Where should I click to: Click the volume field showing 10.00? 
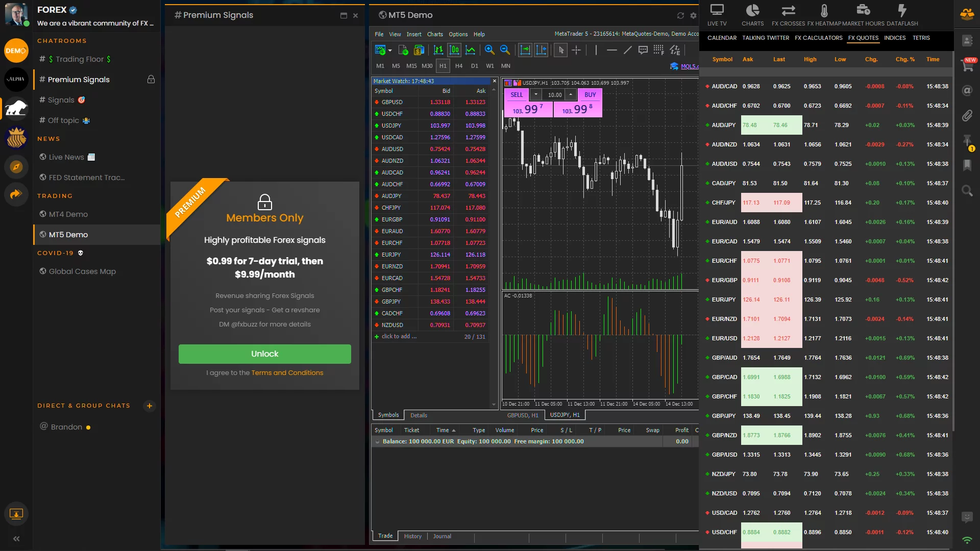pos(554,95)
